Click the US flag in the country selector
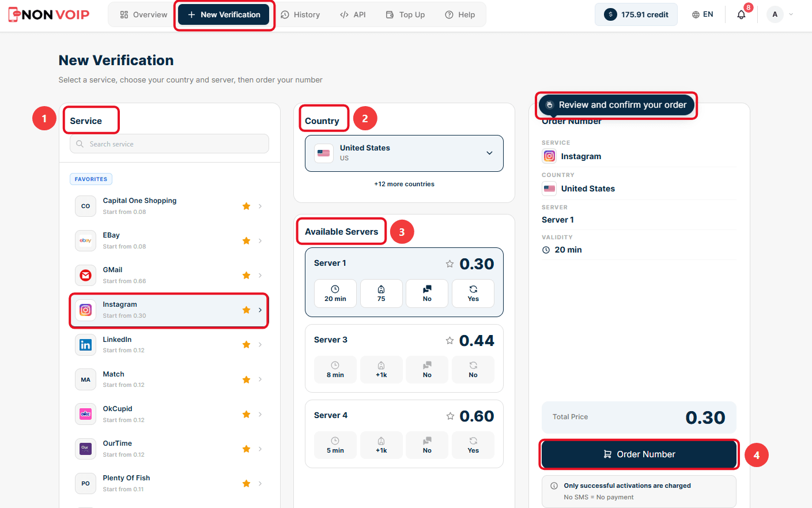The height and width of the screenshot is (508, 812). tap(324, 153)
